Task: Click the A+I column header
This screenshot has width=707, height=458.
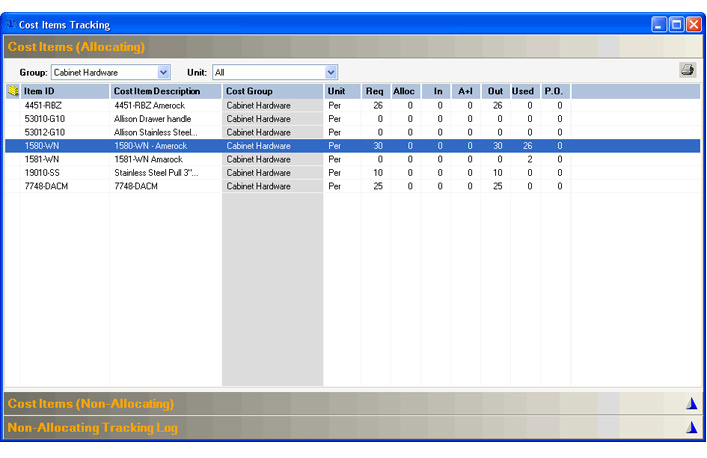Action: [x=466, y=91]
